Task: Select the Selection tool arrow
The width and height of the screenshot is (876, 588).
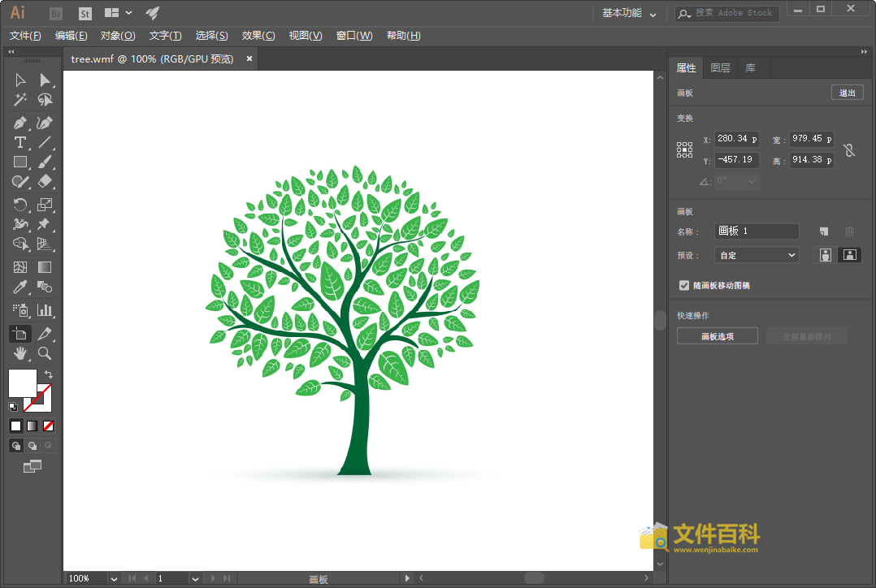Action: click(20, 80)
